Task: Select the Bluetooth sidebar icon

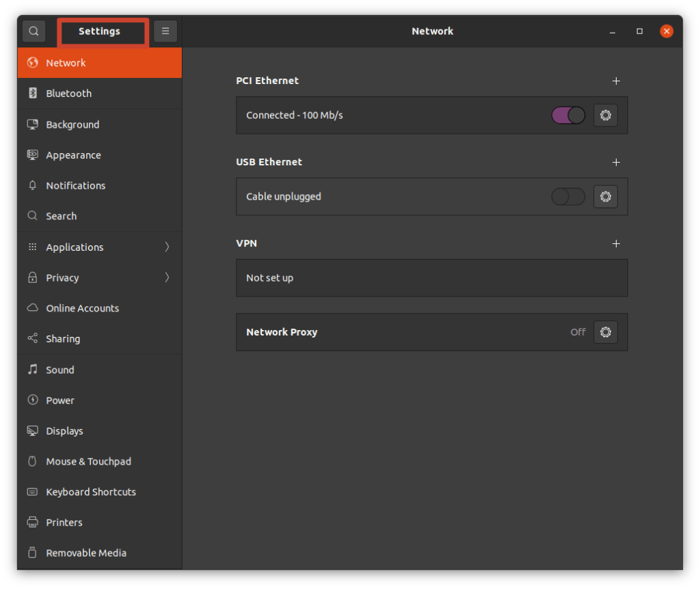Action: tap(32, 93)
